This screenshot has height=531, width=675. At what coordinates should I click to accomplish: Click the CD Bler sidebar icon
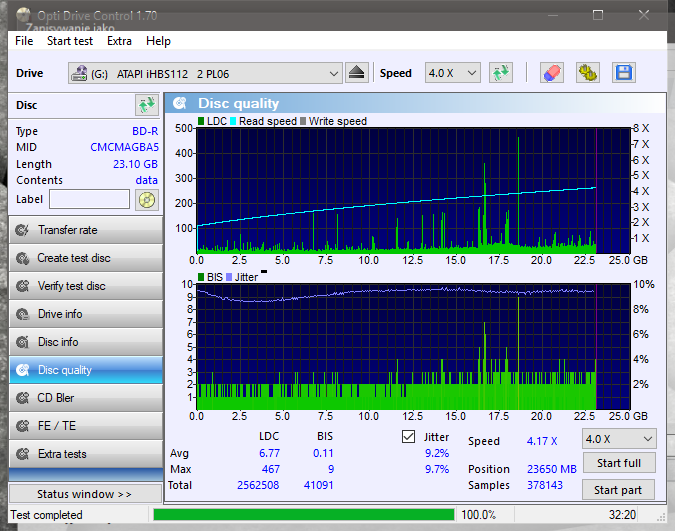click(22, 398)
